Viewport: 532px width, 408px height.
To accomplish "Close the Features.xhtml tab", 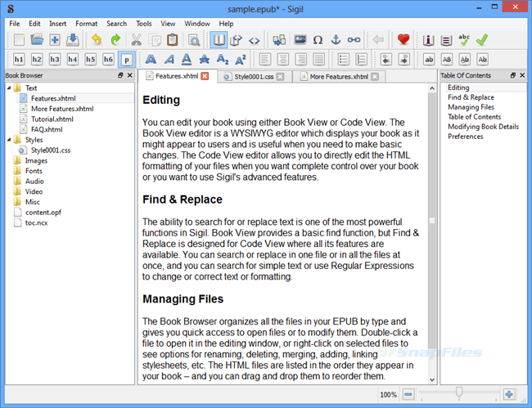I will coord(205,76).
